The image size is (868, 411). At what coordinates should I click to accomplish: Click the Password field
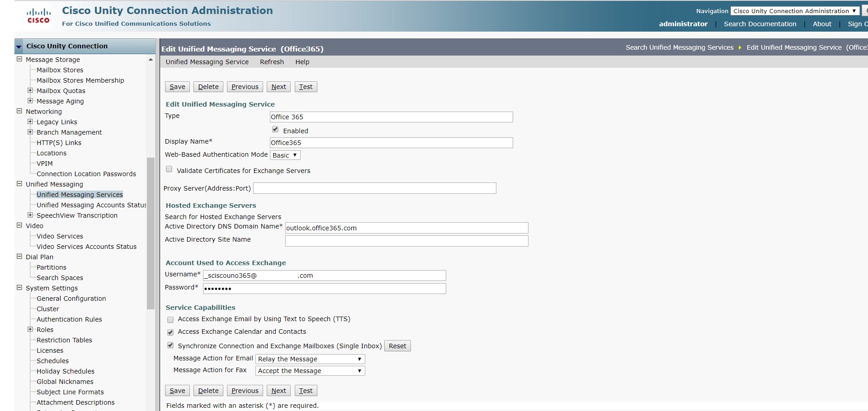click(325, 289)
